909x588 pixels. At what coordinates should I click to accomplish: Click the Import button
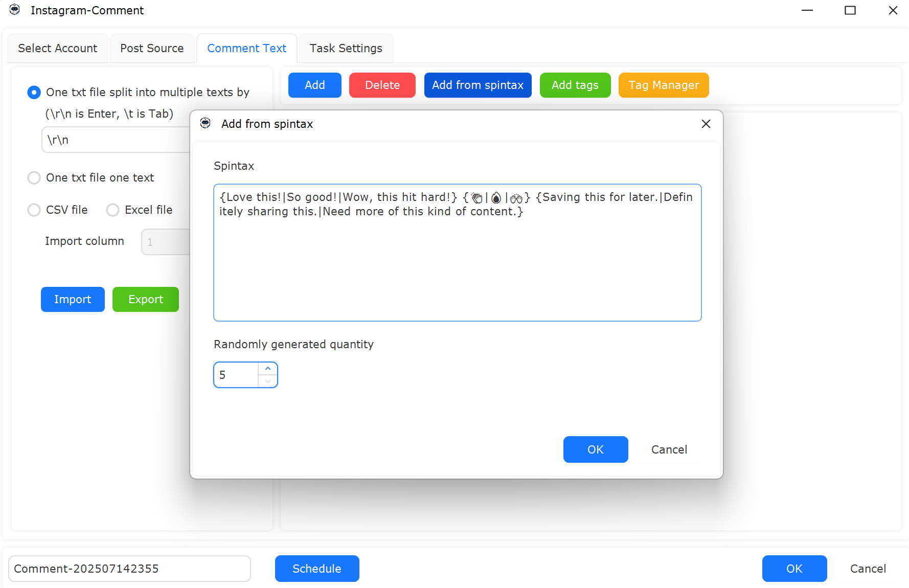point(73,299)
